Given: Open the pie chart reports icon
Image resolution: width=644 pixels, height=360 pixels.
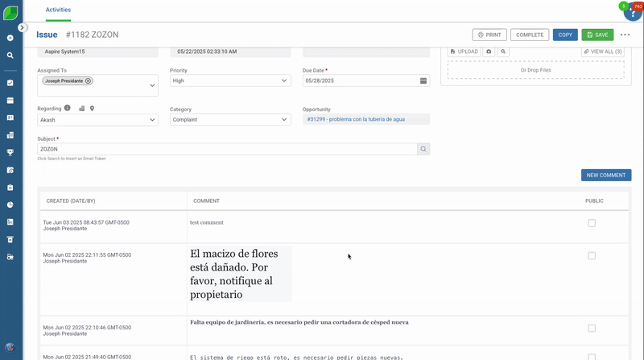Looking at the screenshot, I should [x=10, y=205].
